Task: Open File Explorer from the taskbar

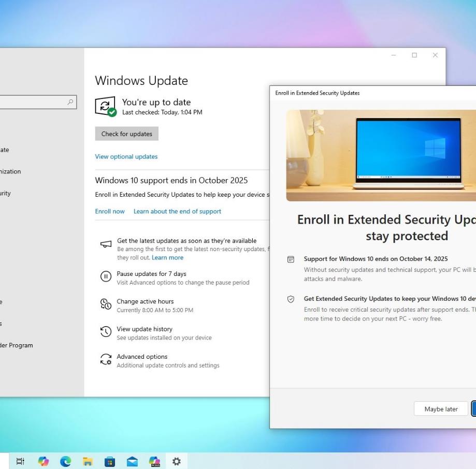Action: (x=88, y=461)
